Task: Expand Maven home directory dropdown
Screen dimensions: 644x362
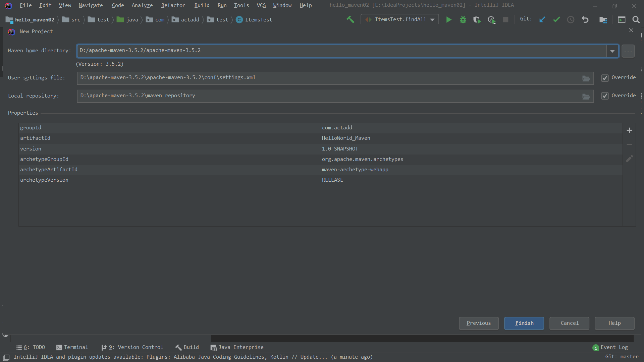Action: pyautogui.click(x=612, y=51)
